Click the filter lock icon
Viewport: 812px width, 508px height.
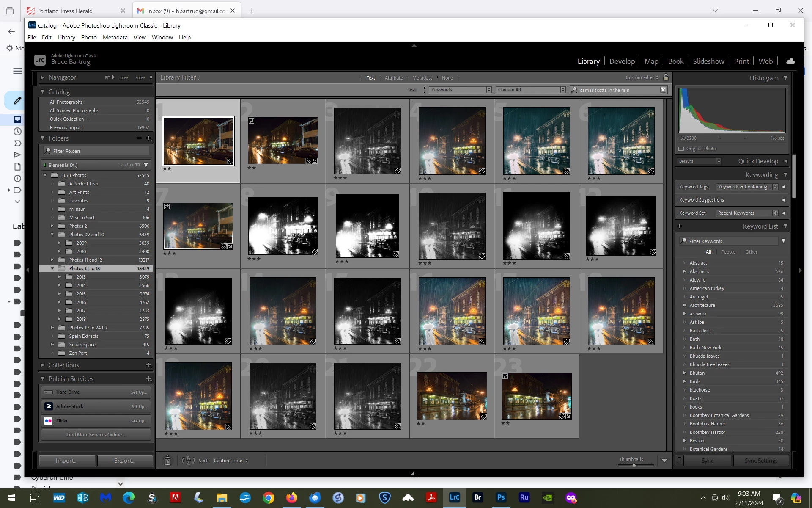(666, 77)
